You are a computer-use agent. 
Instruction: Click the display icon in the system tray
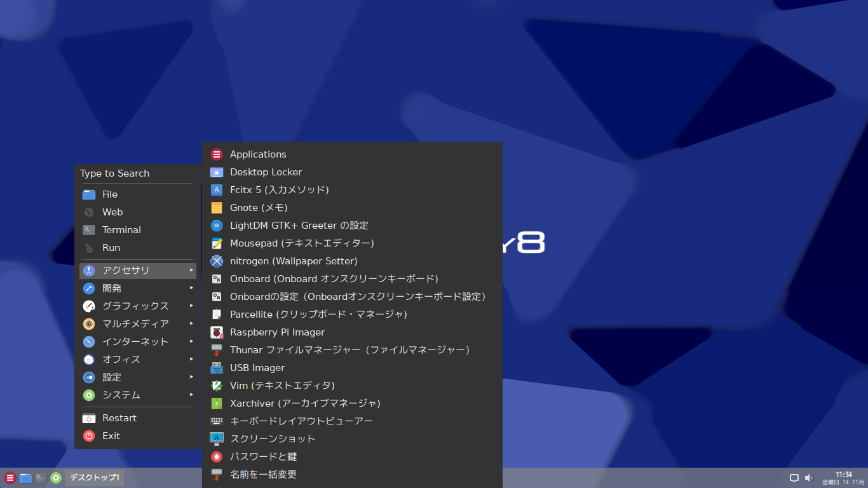[794, 478]
